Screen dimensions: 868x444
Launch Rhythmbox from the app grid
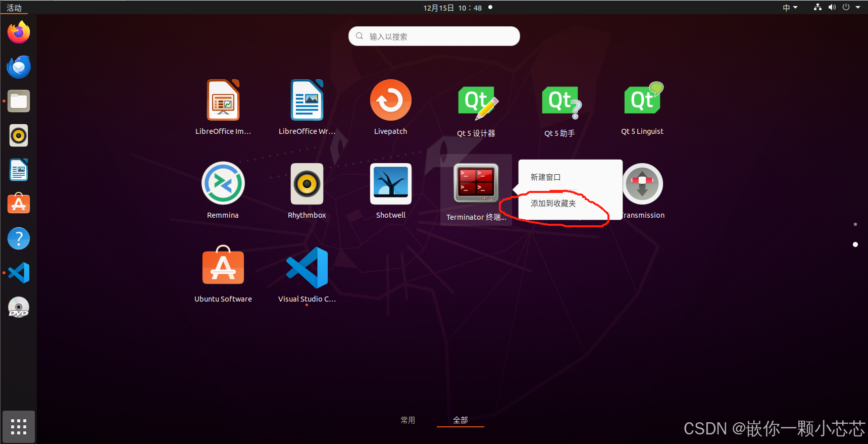[x=307, y=191]
